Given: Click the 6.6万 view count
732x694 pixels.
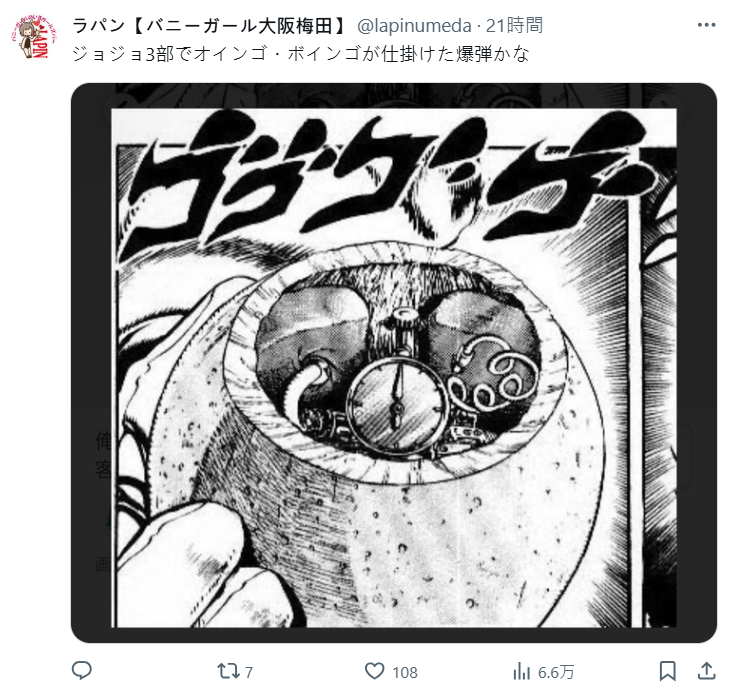Looking at the screenshot, I should [556, 672].
